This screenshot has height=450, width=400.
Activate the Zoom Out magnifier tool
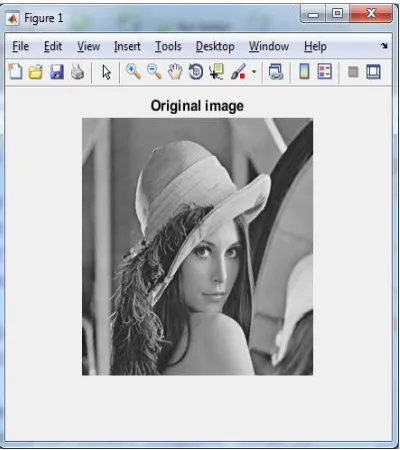[x=154, y=71]
